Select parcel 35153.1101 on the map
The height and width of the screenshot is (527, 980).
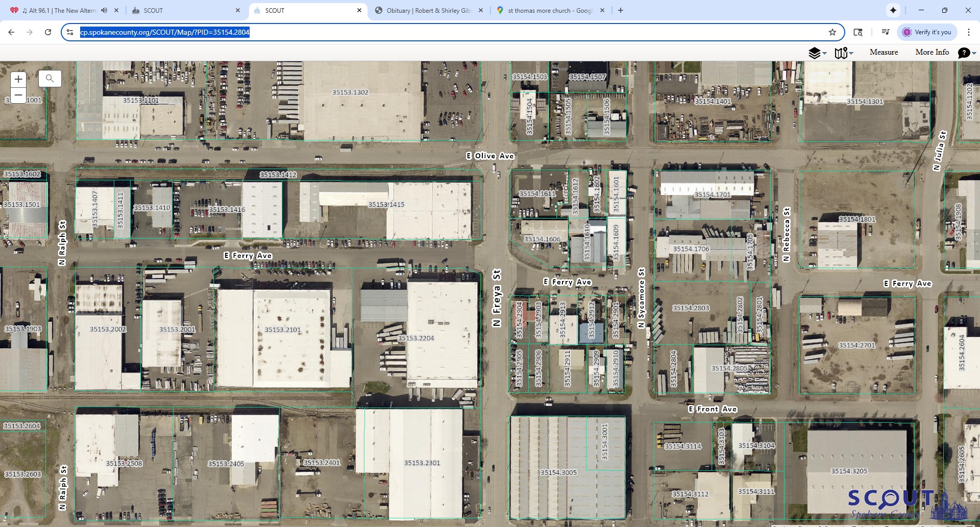click(141, 100)
